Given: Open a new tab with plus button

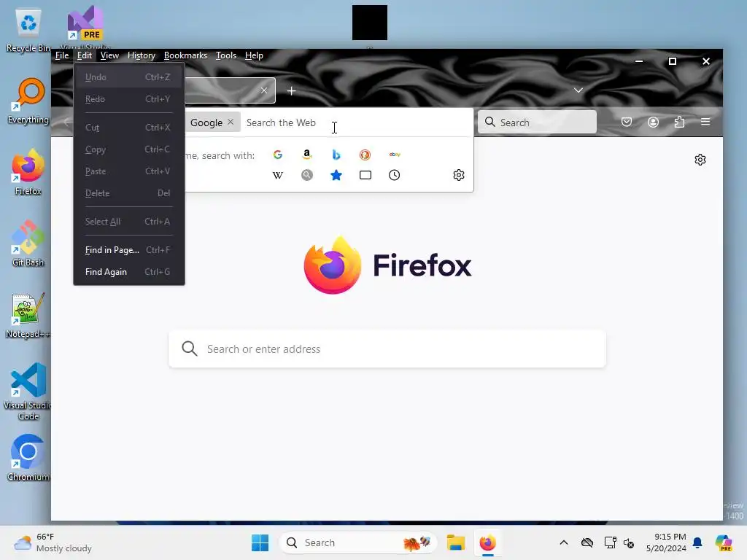Looking at the screenshot, I should (x=292, y=90).
